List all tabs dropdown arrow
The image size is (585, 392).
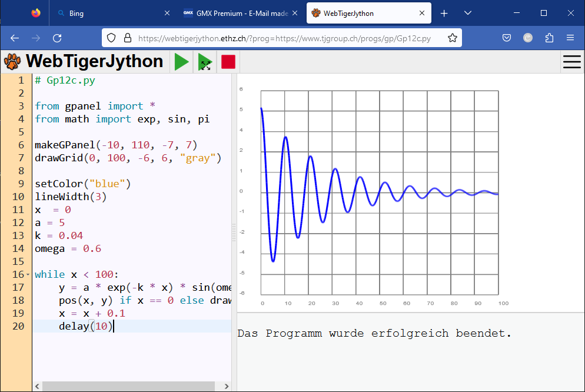(468, 13)
